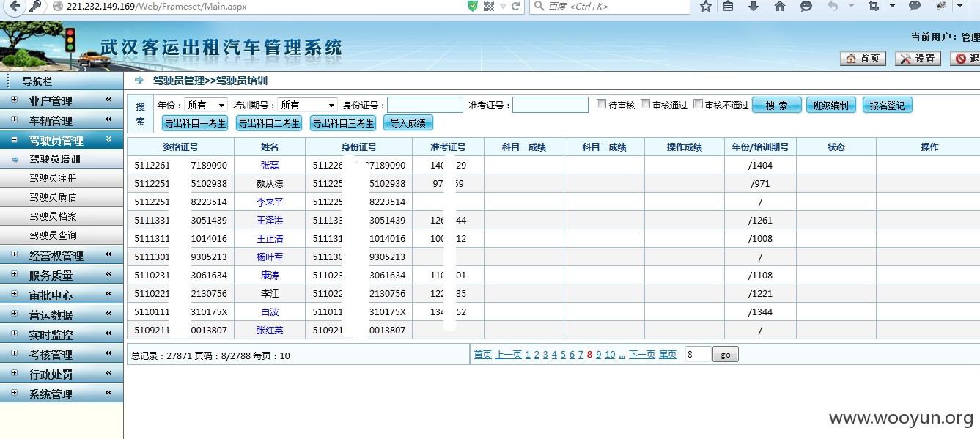
Task: Reload the page with the refresh icon
Action: click(x=516, y=7)
